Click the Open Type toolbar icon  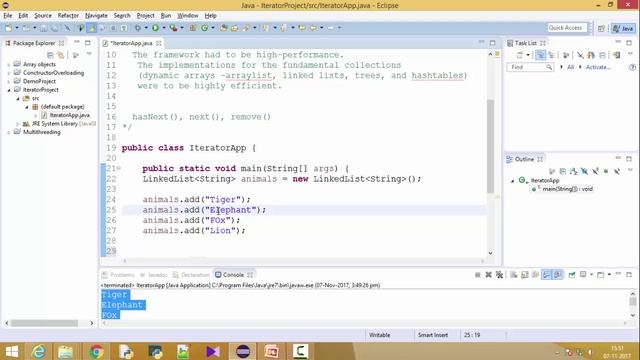tap(223, 28)
